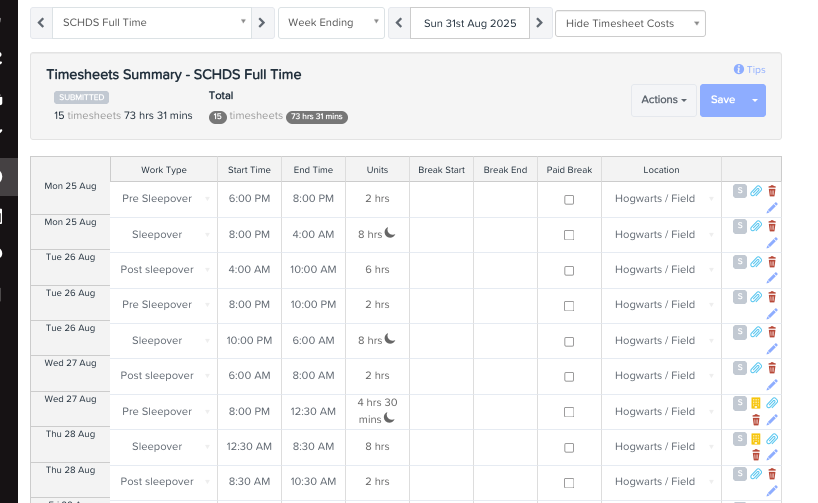Delete the Tue 26 Aug Post sleepover timesheet
This screenshot has height=503, width=818.
[x=772, y=261]
